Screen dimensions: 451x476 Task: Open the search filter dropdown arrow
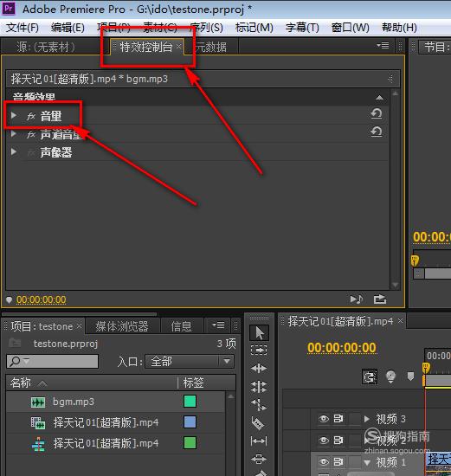pos(26,361)
